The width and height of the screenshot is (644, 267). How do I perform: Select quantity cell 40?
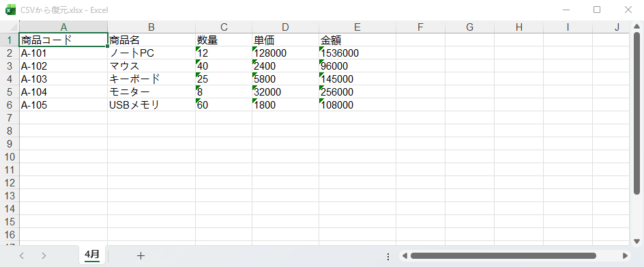click(x=224, y=66)
